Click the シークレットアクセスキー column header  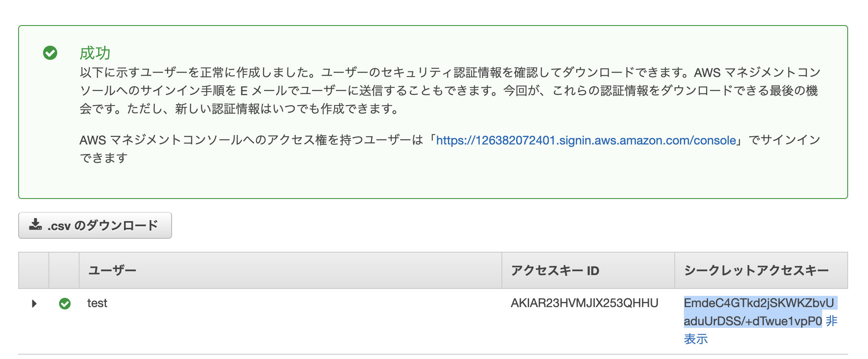(756, 271)
